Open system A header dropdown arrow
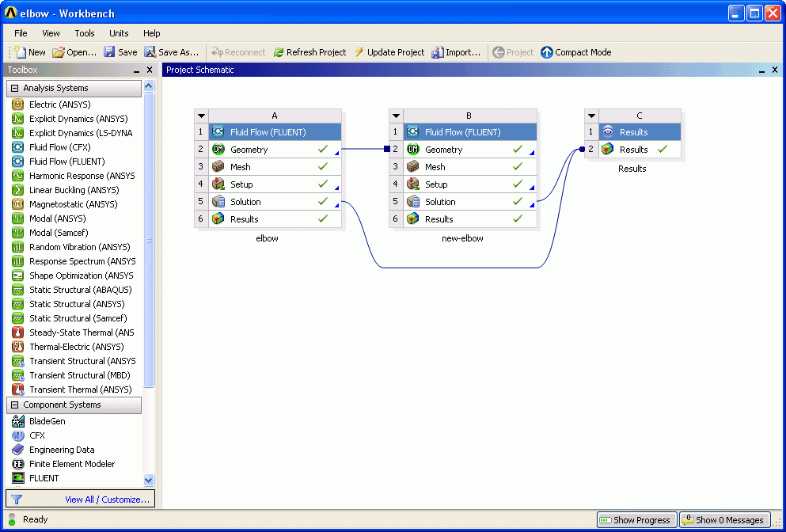This screenshot has height=532, width=786. [x=202, y=116]
